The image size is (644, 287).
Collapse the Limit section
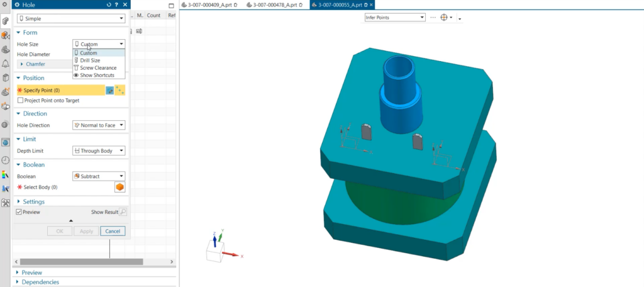18,139
